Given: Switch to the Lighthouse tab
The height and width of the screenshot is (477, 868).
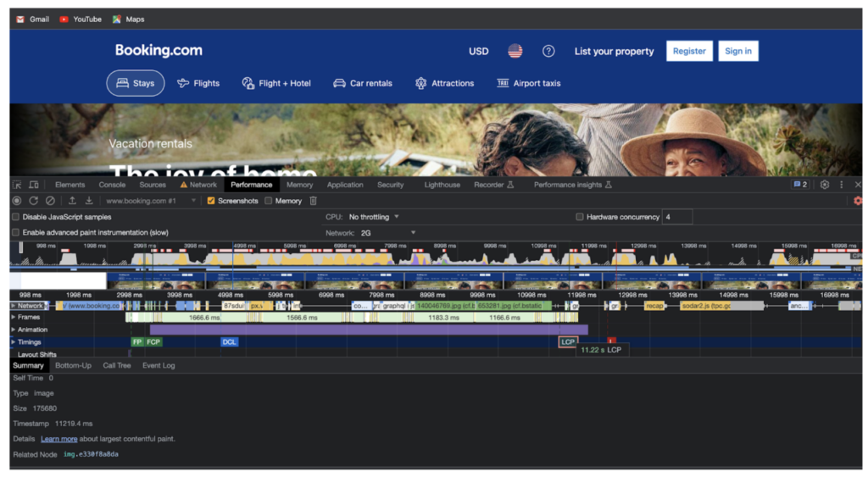Looking at the screenshot, I should [x=442, y=185].
